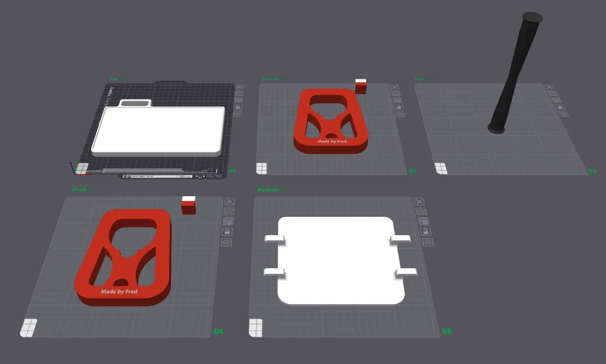Open plate settings for plate 02
Screen dimensions: 606x364
[401, 114]
